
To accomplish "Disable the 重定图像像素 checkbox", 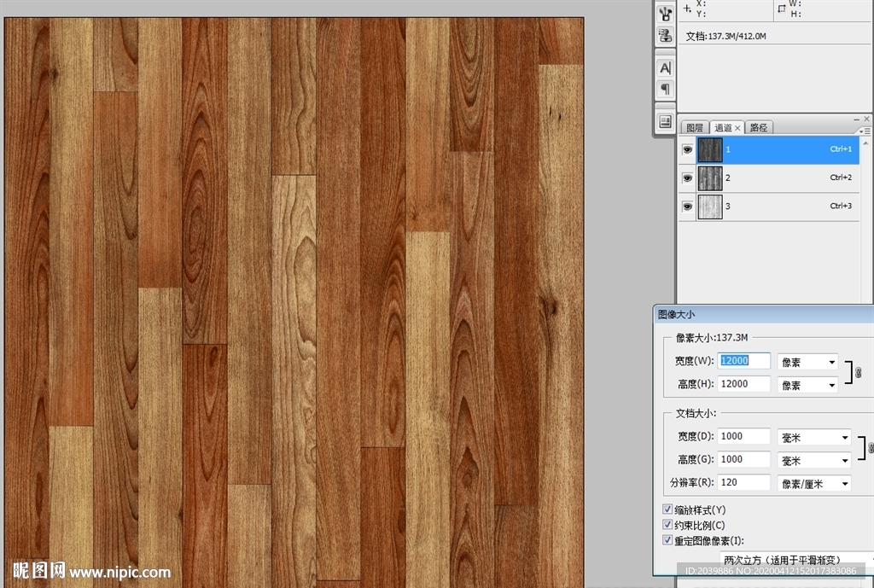I will pyautogui.click(x=668, y=540).
